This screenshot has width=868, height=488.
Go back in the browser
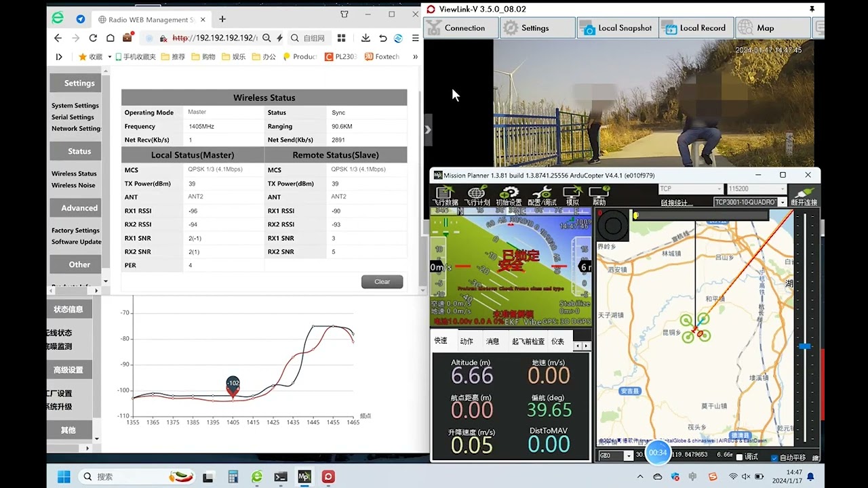(x=58, y=38)
